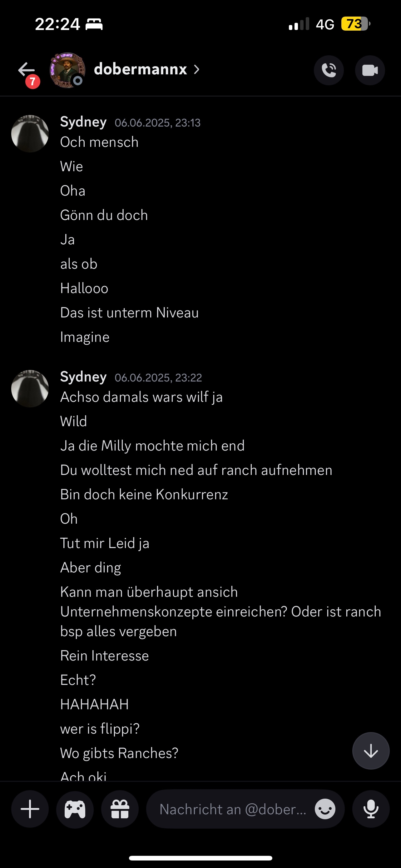This screenshot has height=868, width=401.
Task: Open the emoji picker in message box
Action: (325, 809)
